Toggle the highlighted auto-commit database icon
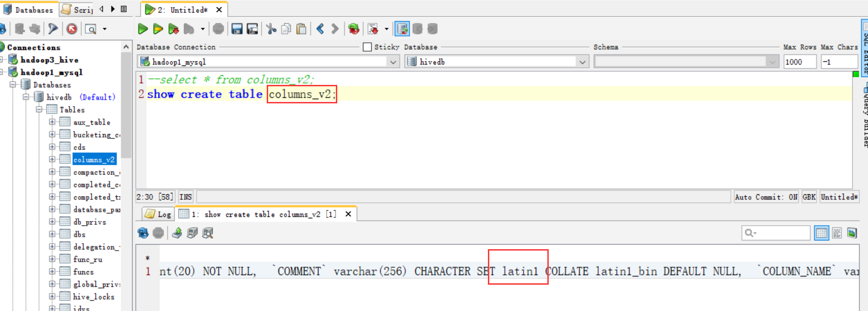The image size is (868, 311). (x=402, y=29)
